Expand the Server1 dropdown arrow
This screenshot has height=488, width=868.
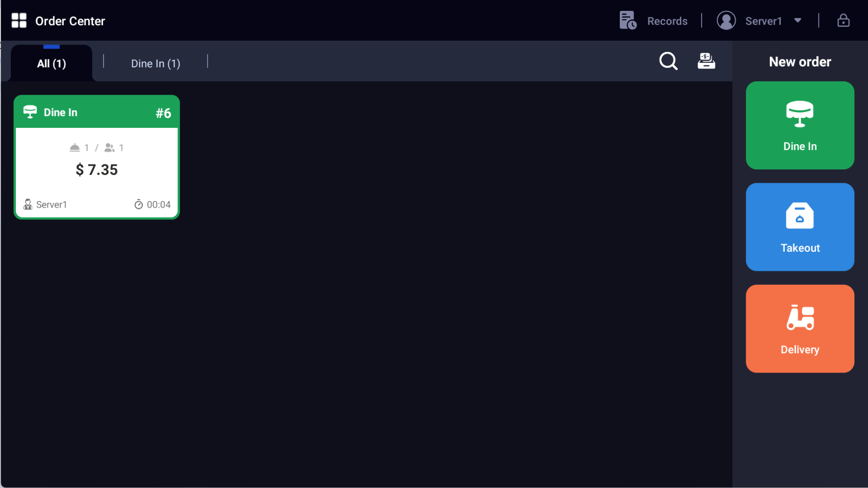(798, 21)
